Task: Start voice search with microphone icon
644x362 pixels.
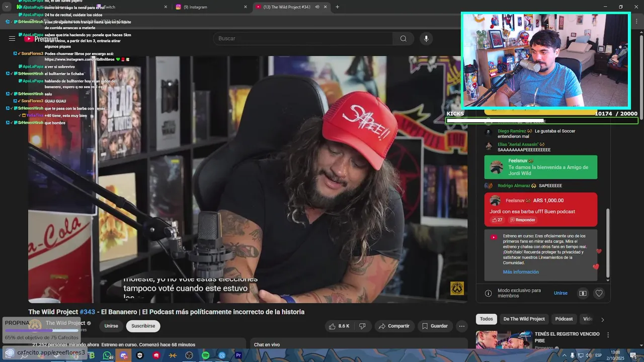Action: (426, 39)
